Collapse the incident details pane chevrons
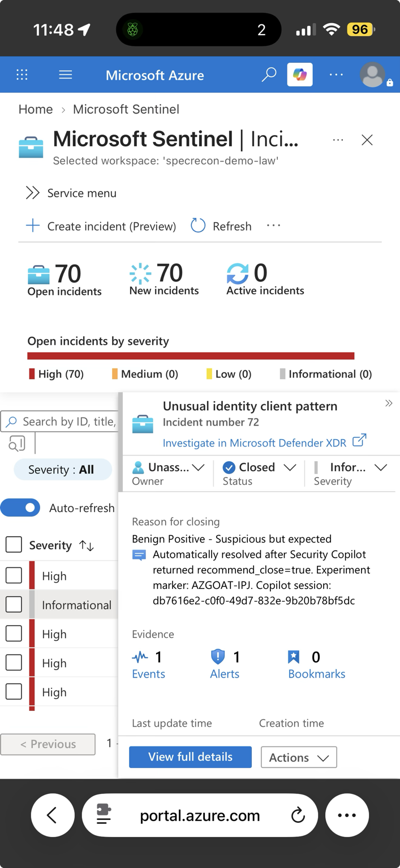 [x=389, y=403]
